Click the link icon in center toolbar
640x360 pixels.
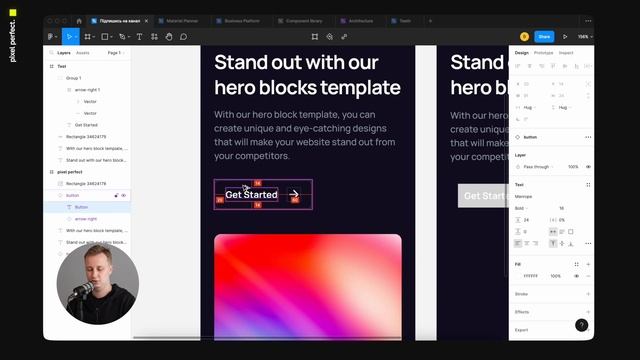click(x=344, y=37)
